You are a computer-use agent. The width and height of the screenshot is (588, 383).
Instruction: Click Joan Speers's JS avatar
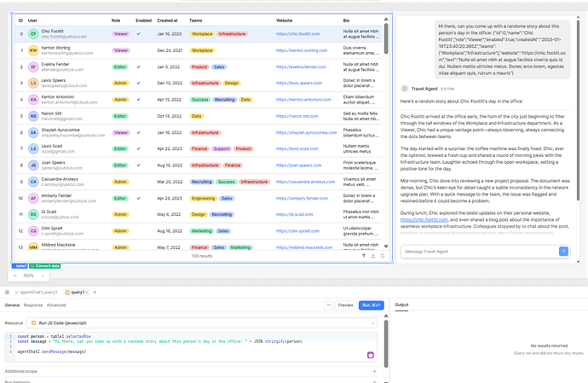(x=33, y=165)
